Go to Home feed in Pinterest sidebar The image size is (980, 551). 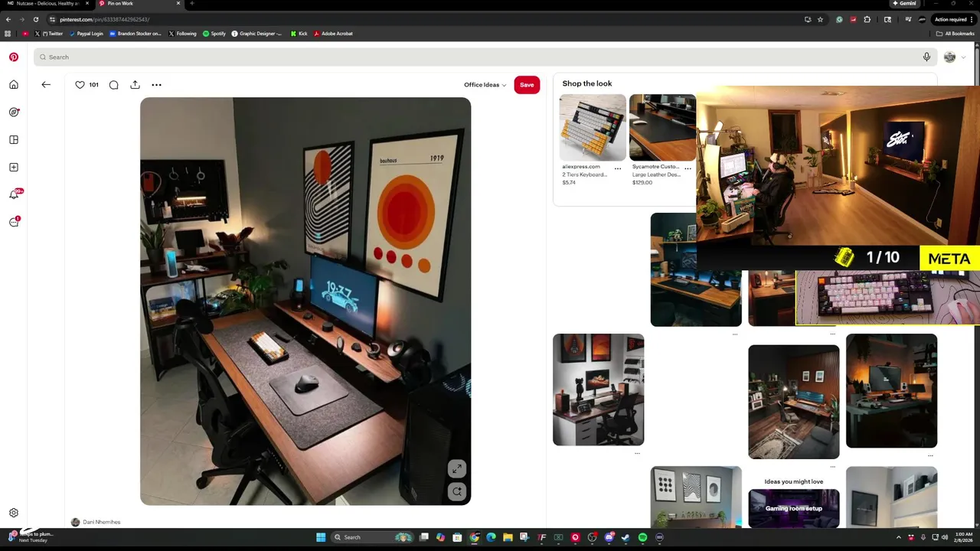14,85
